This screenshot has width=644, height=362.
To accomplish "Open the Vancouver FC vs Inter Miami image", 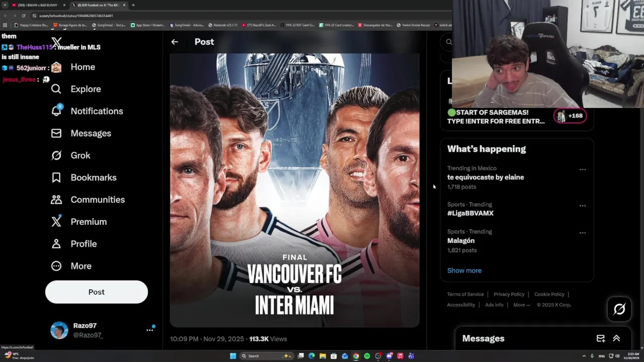I will (x=294, y=190).
